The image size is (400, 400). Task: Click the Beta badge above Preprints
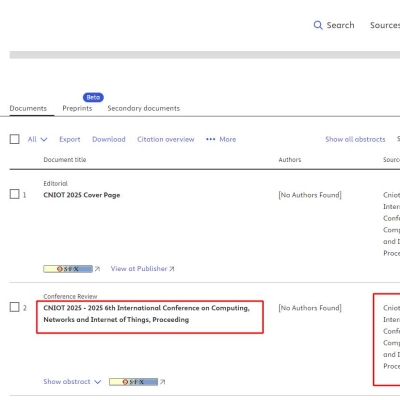[93, 97]
